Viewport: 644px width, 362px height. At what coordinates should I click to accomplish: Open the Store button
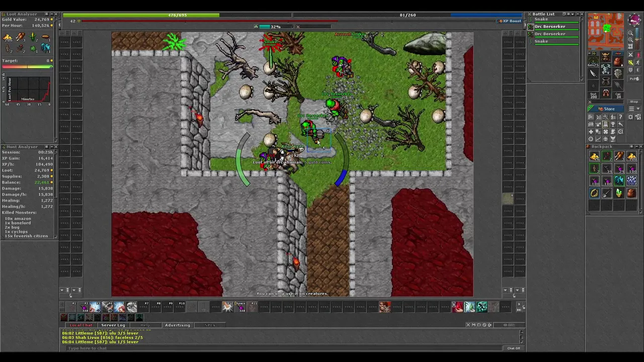point(606,109)
